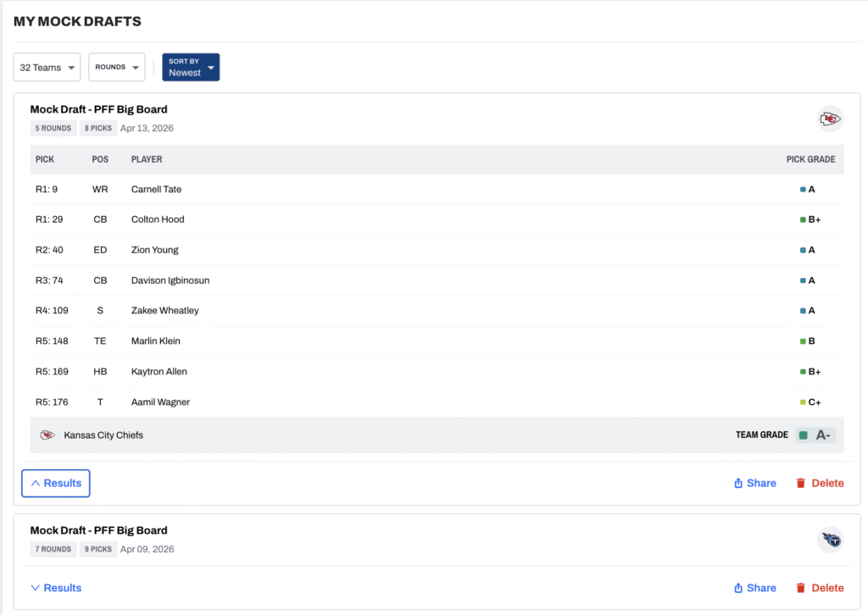Click the 8 Picks badge
This screenshot has width=868, height=615.
click(x=99, y=129)
